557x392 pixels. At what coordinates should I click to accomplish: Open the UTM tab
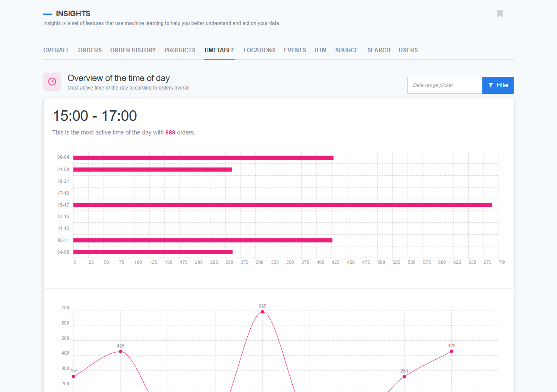click(x=321, y=50)
